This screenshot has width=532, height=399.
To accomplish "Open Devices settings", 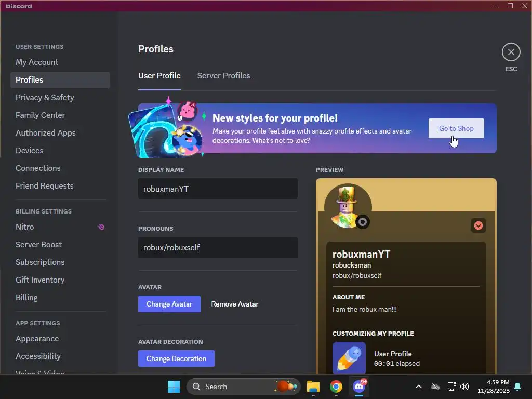I will (60, 151).
